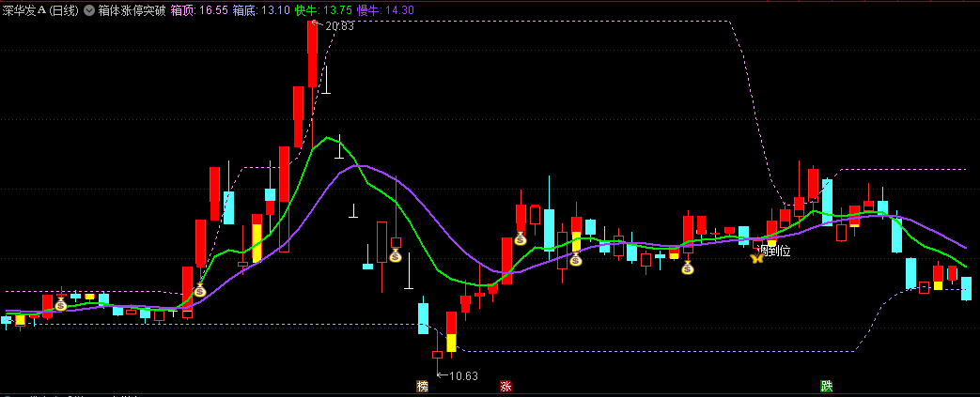The height and width of the screenshot is (397, 980).
Task: Click the rightmost money bag signal icon
Action: click(x=688, y=268)
